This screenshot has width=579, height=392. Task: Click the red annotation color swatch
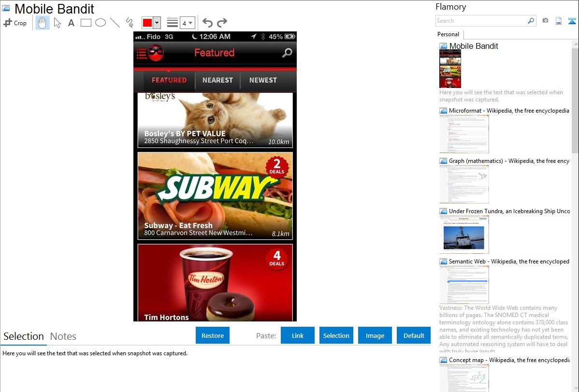coord(147,23)
